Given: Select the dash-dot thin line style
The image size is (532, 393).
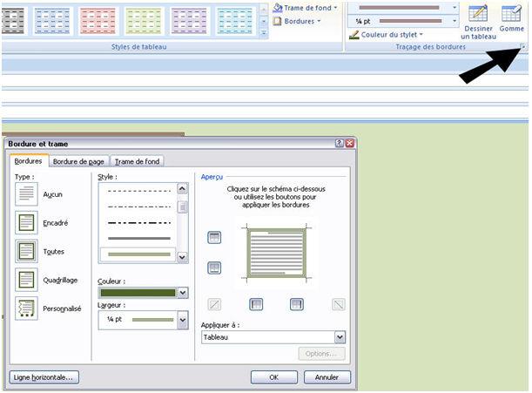Looking at the screenshot, I should click(139, 207).
